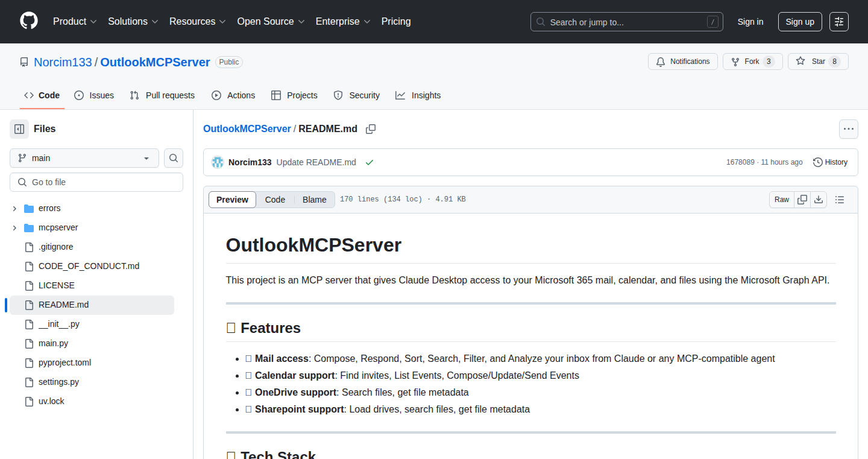The image size is (868, 459).
Task: Open Norcim133's avatar image
Action: [x=218, y=162]
